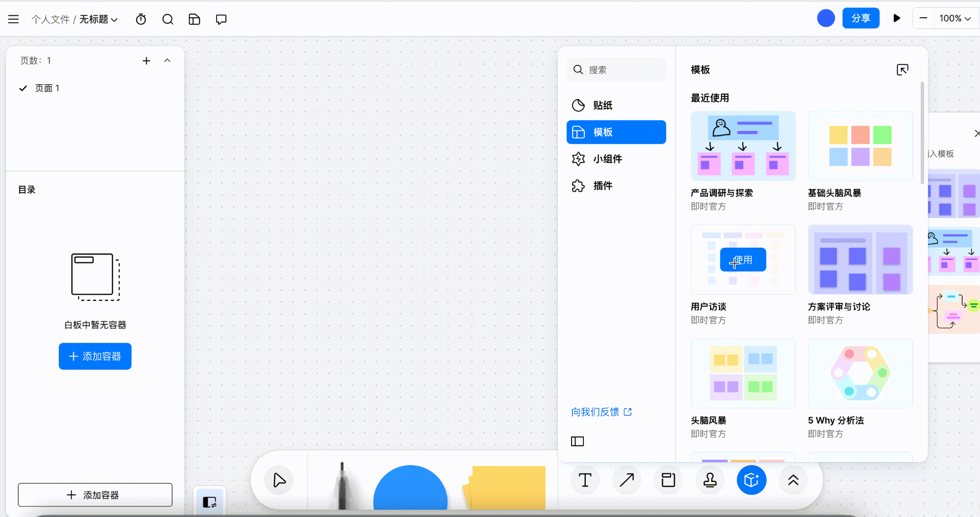
Task: Click the 用户访谈 template title
Action: [x=709, y=306]
